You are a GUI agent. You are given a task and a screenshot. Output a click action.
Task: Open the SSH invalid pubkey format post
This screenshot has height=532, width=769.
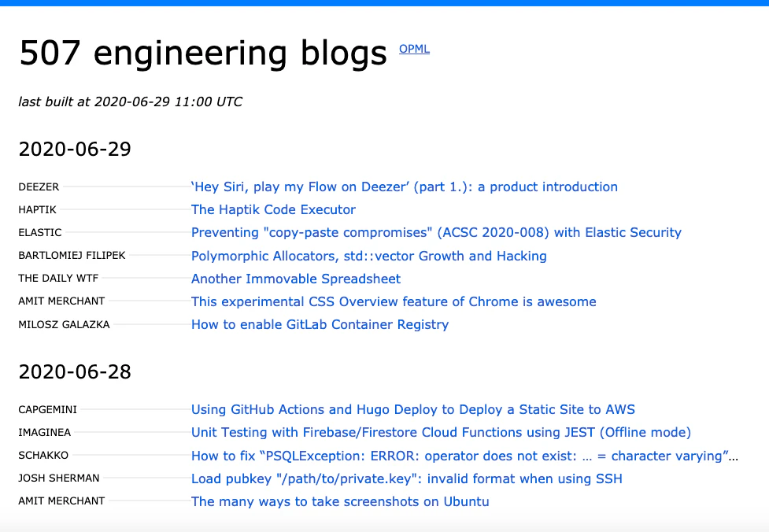(x=407, y=478)
